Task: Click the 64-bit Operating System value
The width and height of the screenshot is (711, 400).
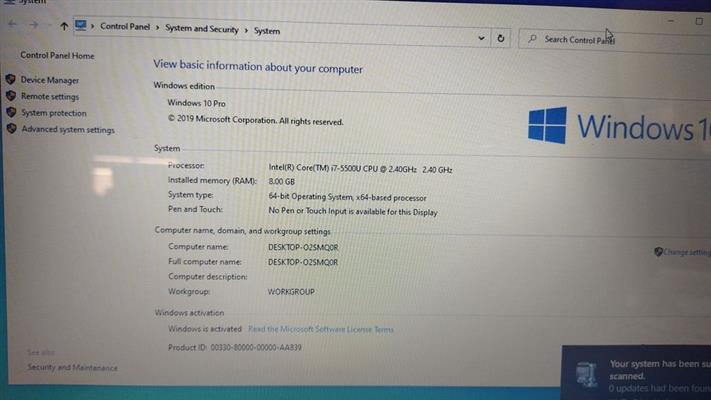Action: (347, 197)
